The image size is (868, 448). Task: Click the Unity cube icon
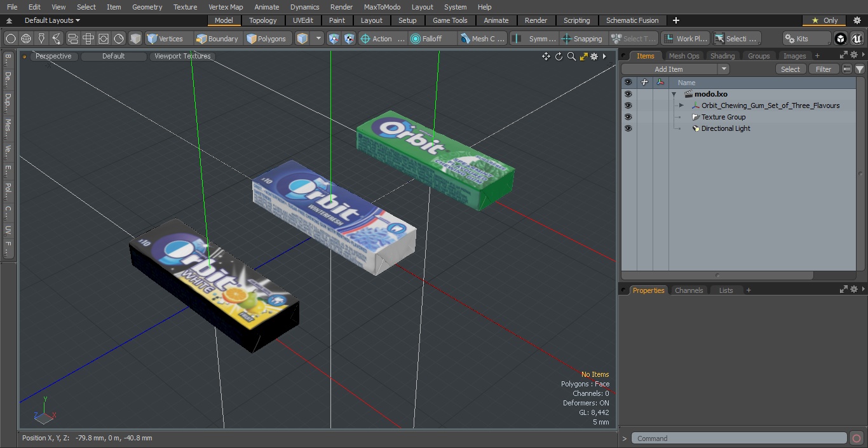point(841,39)
